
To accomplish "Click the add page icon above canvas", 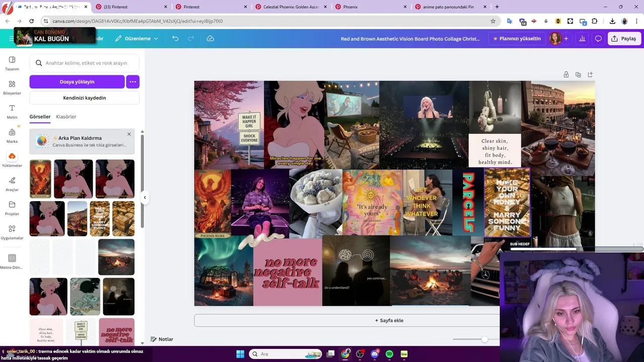I will (x=590, y=74).
